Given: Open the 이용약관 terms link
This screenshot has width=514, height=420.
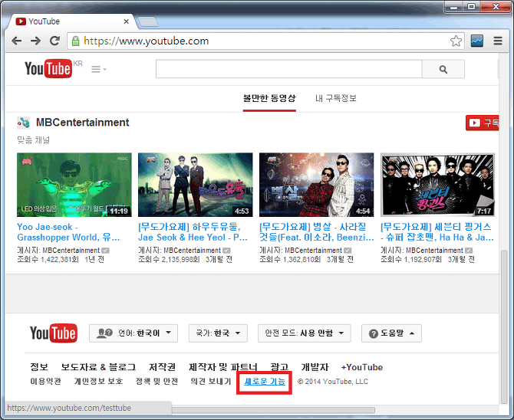Looking at the screenshot, I should tap(45, 382).
